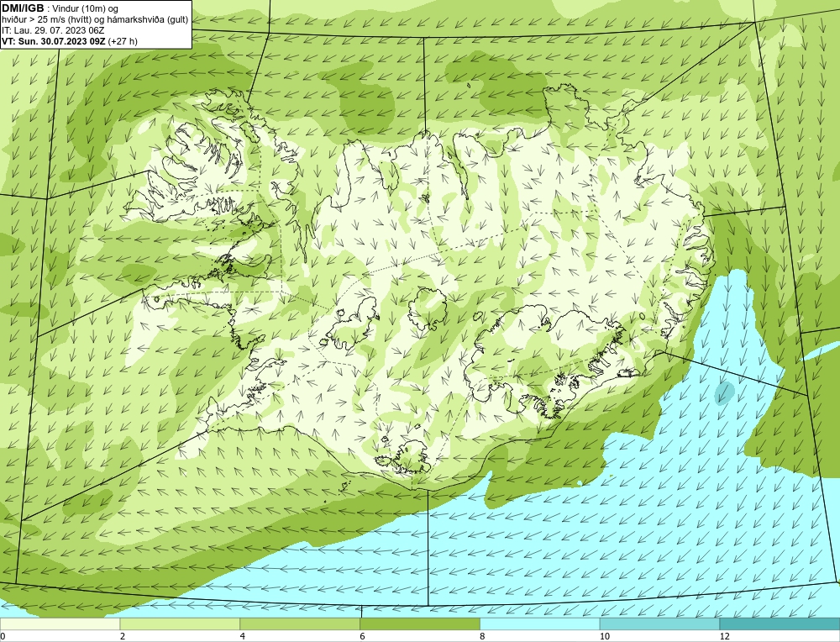840x642 pixels.
Task: Click the 8–10 m/s cyan legend band
Action: click(x=540, y=624)
